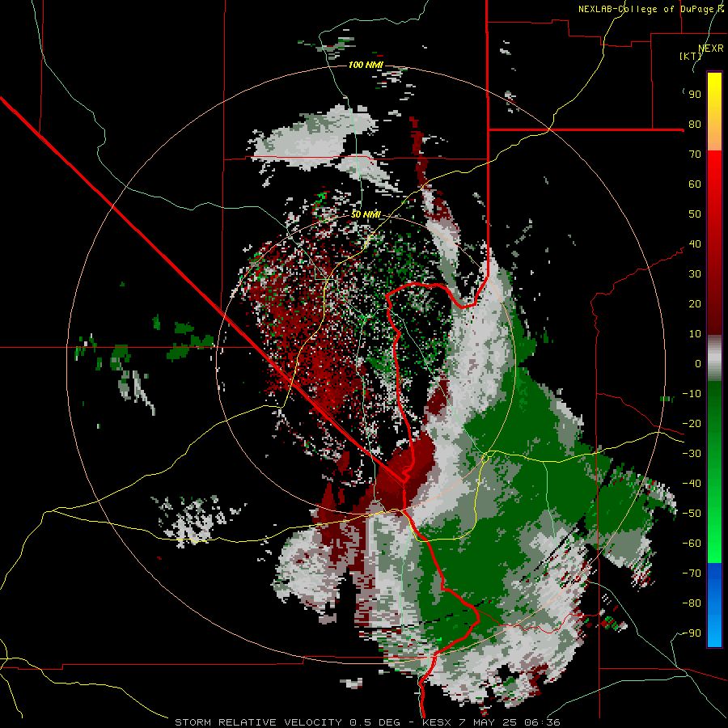Click the positive 40 scale label
Viewport: 728px width, 728px height.
click(695, 244)
